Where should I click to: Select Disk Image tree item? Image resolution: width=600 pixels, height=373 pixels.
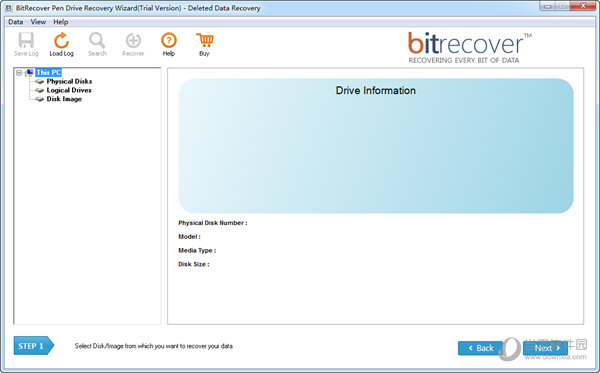click(x=64, y=99)
